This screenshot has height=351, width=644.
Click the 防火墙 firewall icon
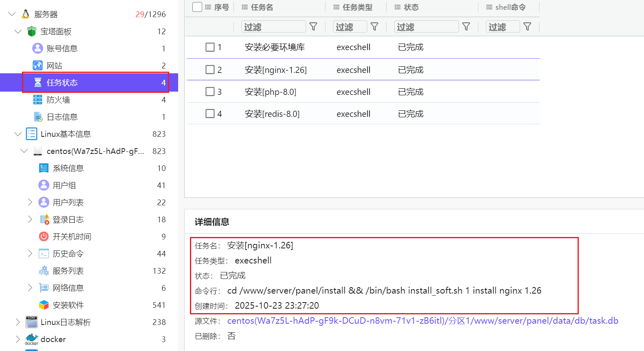pos(37,100)
